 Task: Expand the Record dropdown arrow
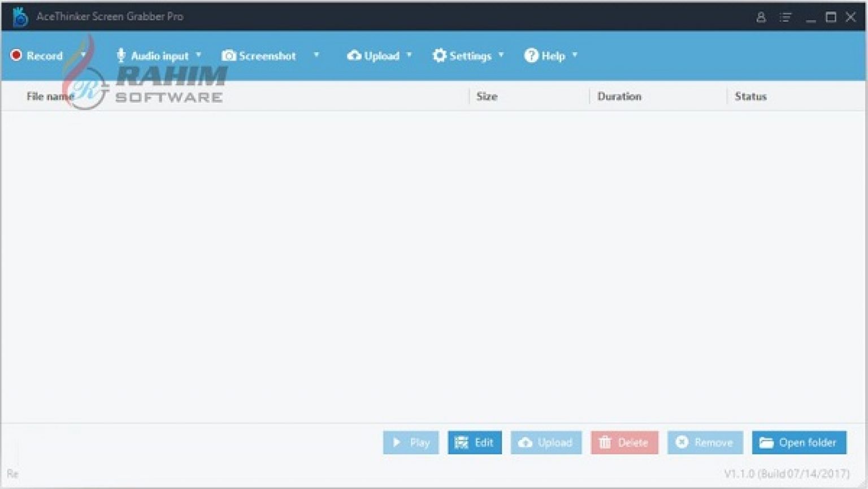(x=83, y=55)
